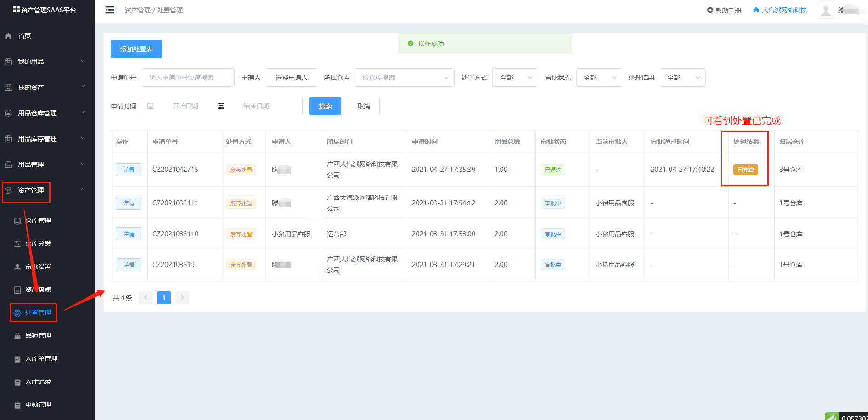The height and width of the screenshot is (420, 868).
Task: Click the 仓库分类 sliders icon
Action: pyautogui.click(x=17, y=244)
